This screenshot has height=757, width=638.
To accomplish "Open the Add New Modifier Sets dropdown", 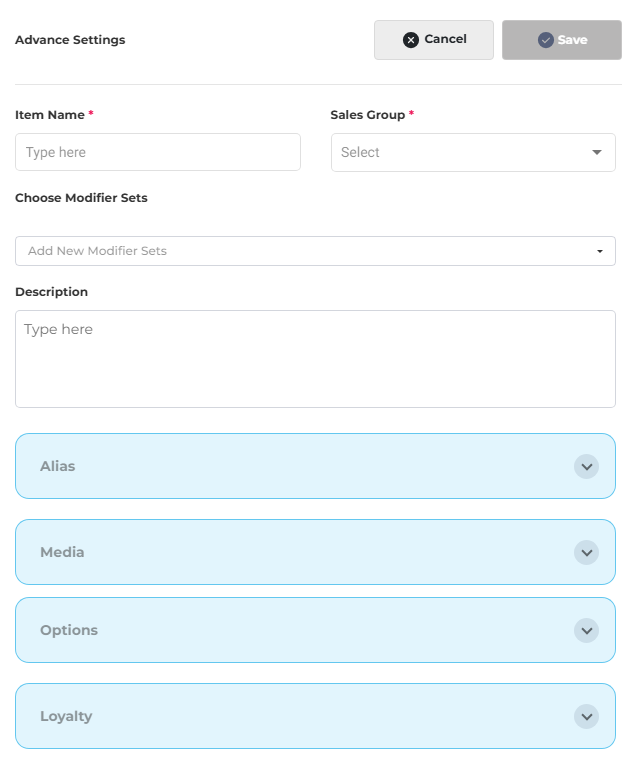I will point(315,251).
